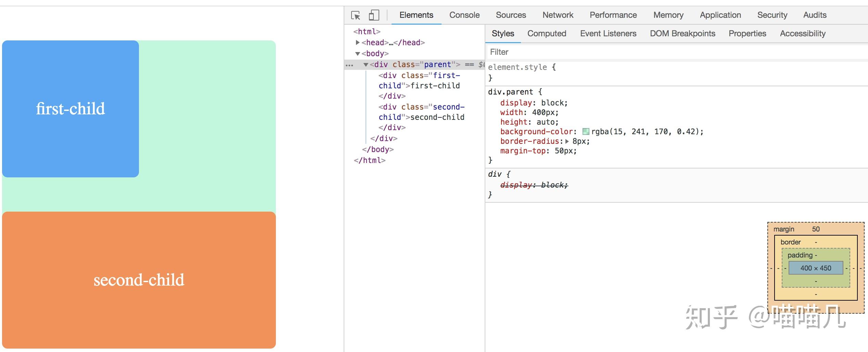Image resolution: width=868 pixels, height=352 pixels.
Task: Collapse the body element node
Action: (x=358, y=54)
